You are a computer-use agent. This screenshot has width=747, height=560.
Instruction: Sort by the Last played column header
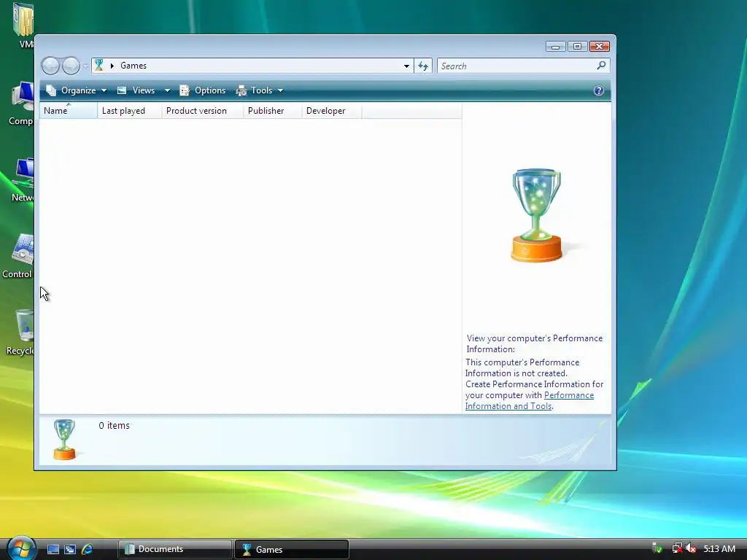coord(130,111)
